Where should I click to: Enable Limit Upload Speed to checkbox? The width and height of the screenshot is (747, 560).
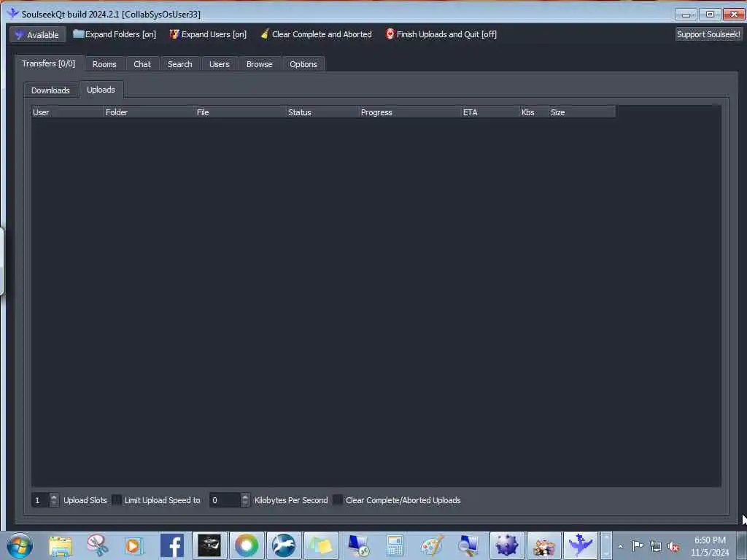(x=117, y=500)
